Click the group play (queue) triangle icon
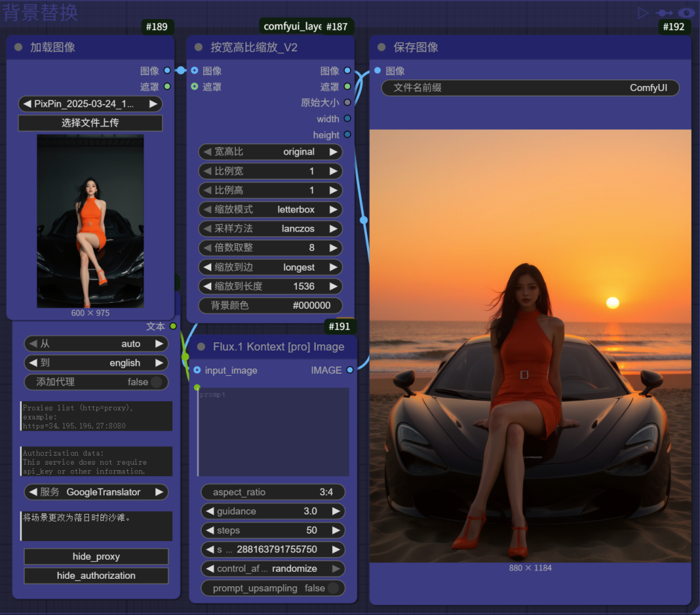The width and height of the screenshot is (700, 615). click(x=643, y=13)
